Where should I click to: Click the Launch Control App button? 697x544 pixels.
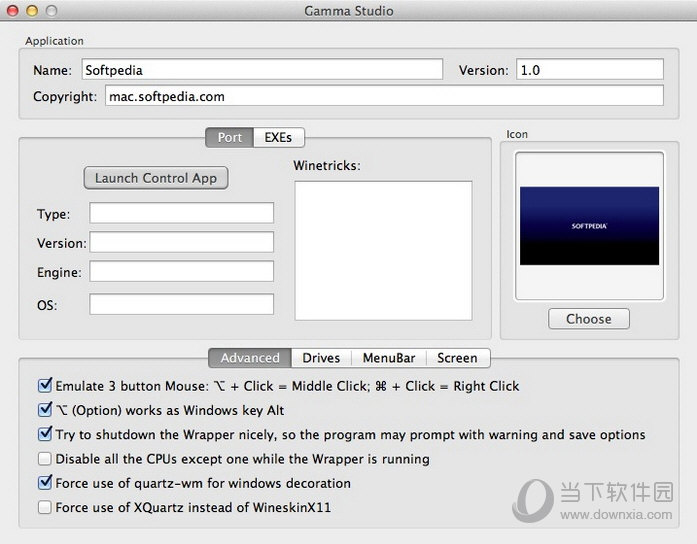(156, 178)
